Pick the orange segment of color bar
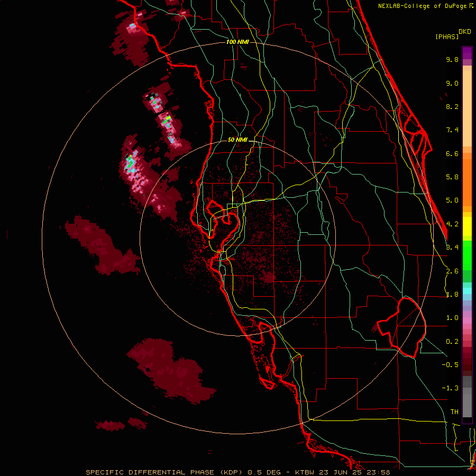Image resolution: width=476 pixels, height=476 pixels. coord(467,182)
